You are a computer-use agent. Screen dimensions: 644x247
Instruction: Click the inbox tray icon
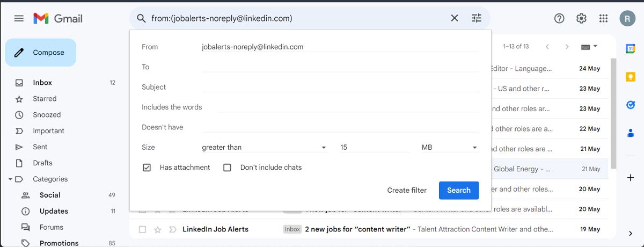pos(19,83)
